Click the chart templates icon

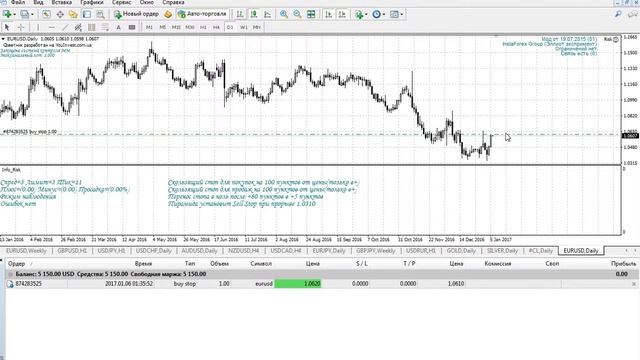point(394,14)
